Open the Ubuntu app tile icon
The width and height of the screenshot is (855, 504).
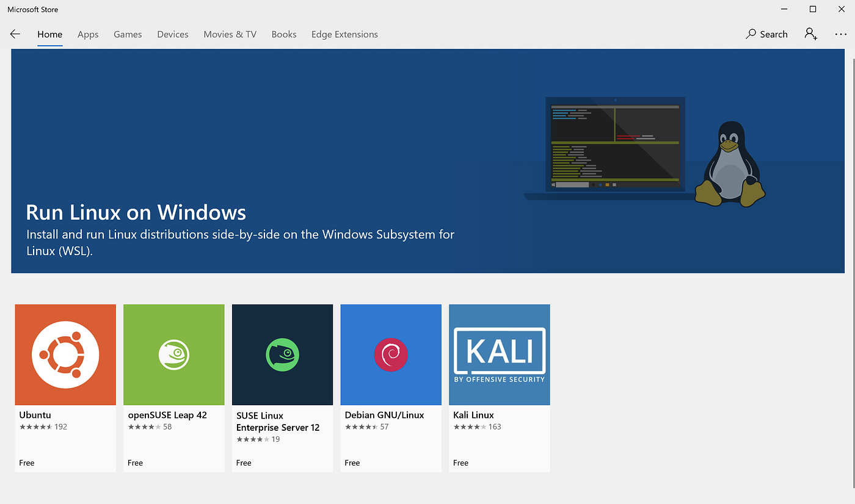pyautogui.click(x=65, y=355)
